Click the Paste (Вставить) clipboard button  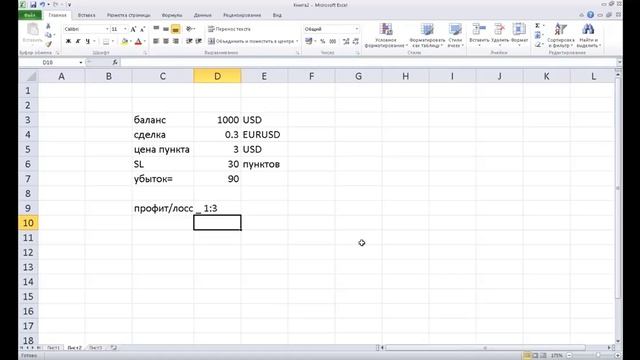click(x=32, y=33)
